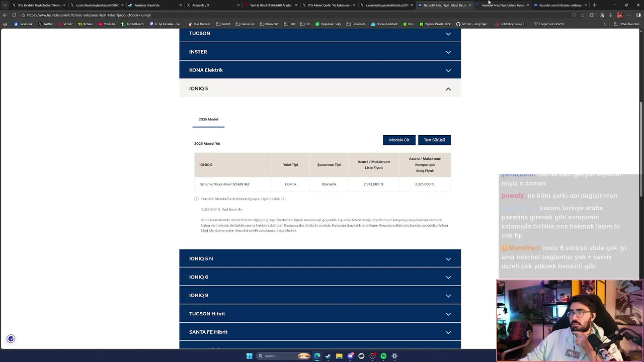
Task: Show more bookmarks via overflow chevron
Action: coord(605,24)
